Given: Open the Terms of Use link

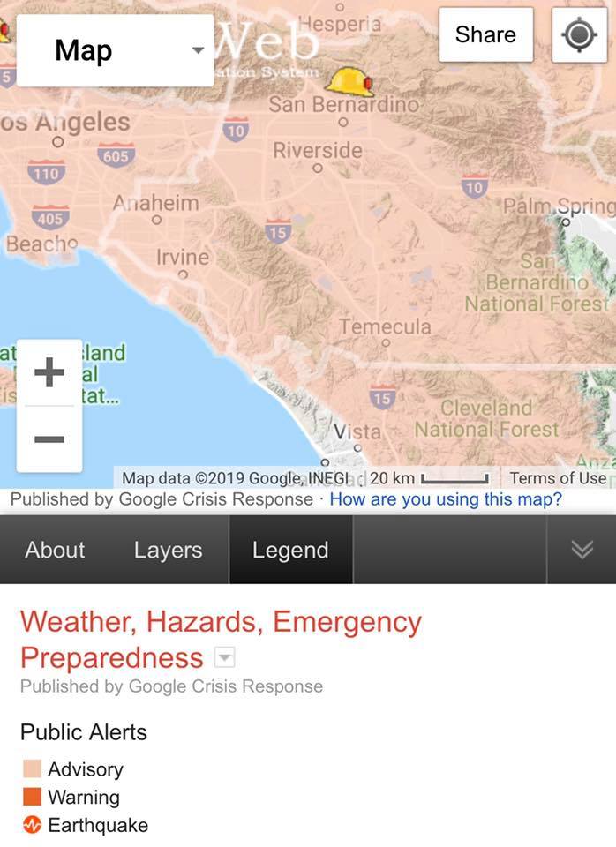Looking at the screenshot, I should 558,478.
